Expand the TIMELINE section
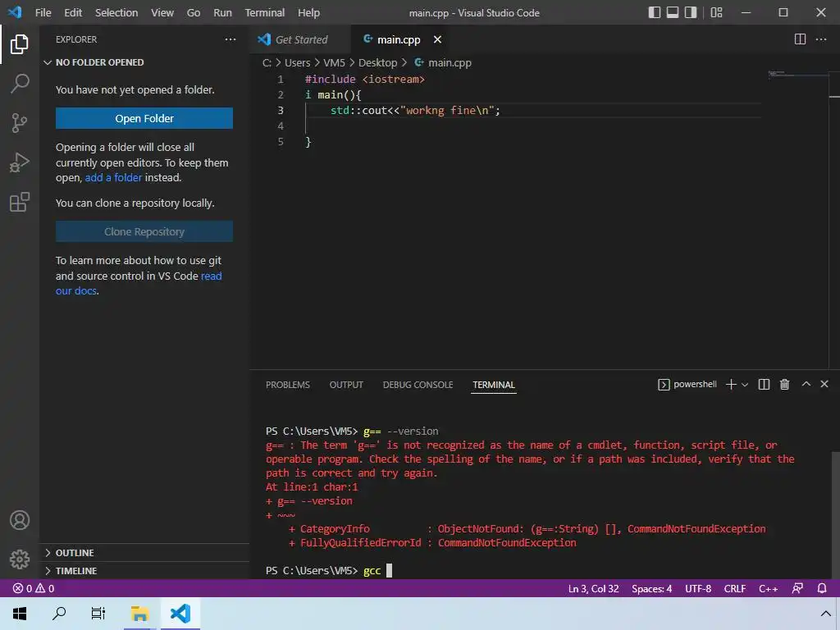Viewport: 840px width, 630px height. coord(144,571)
